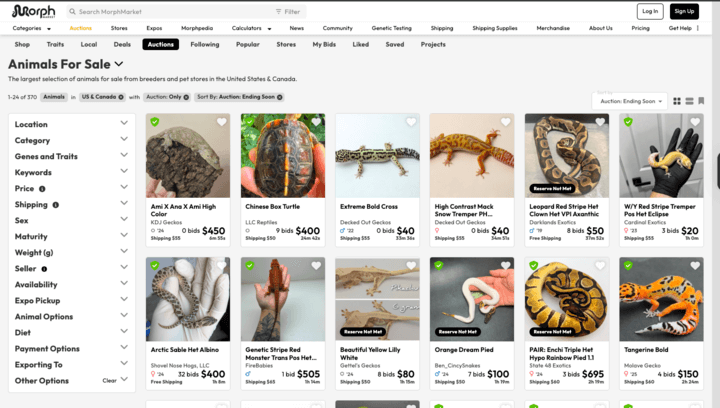The width and height of the screenshot is (720, 408).
Task: Click the Shipping info icon
Action: pos(55,204)
